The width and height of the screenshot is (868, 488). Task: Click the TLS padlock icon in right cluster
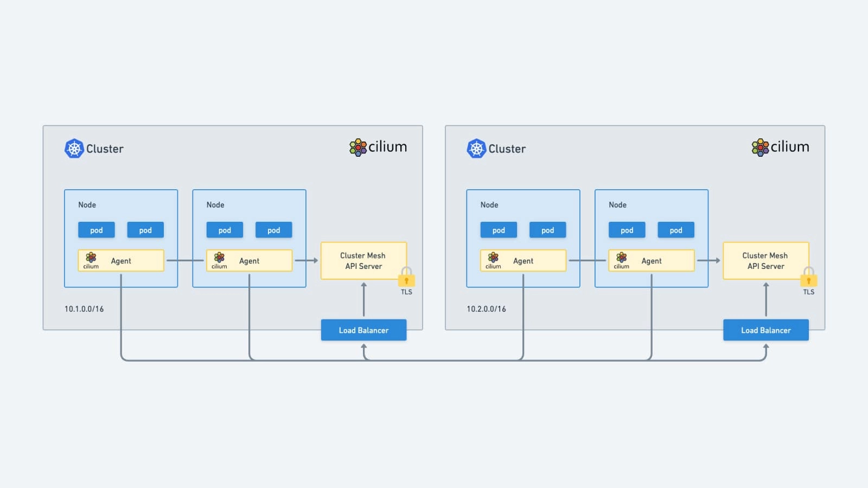(x=808, y=277)
